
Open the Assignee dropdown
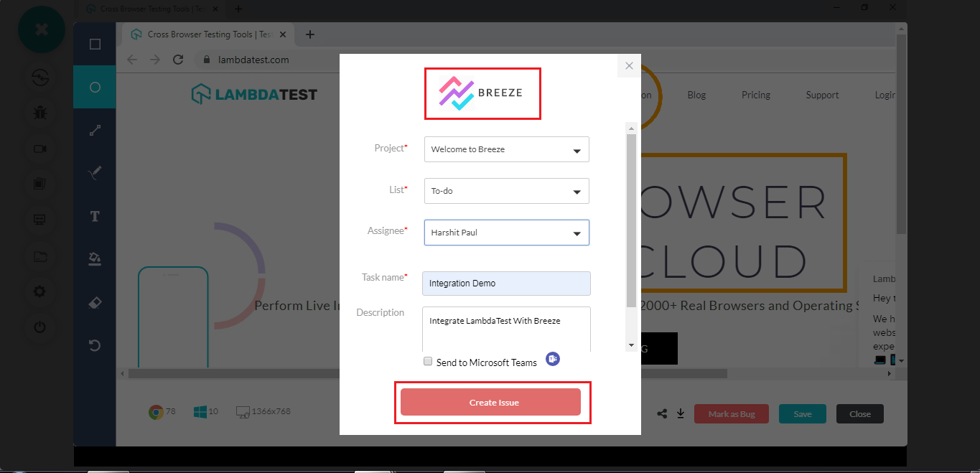click(x=507, y=233)
